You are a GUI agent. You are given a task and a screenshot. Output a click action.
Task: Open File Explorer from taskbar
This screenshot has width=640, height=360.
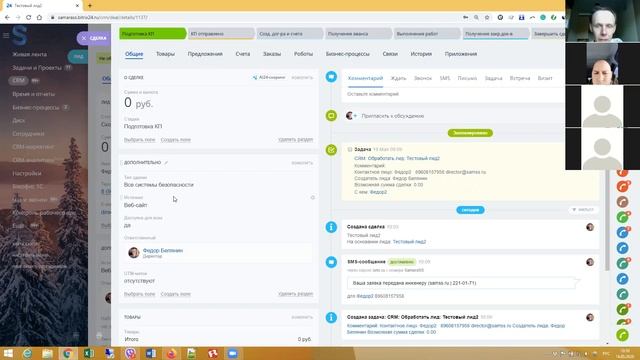47,353
